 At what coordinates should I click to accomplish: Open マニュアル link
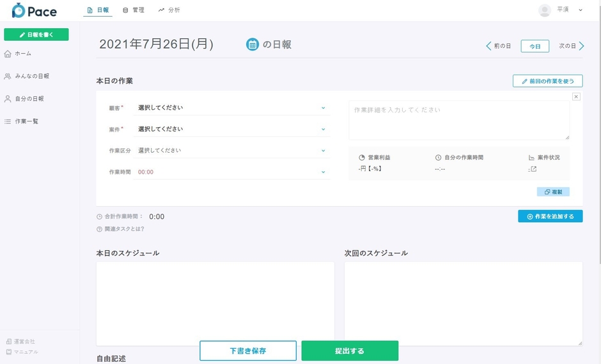22,352
